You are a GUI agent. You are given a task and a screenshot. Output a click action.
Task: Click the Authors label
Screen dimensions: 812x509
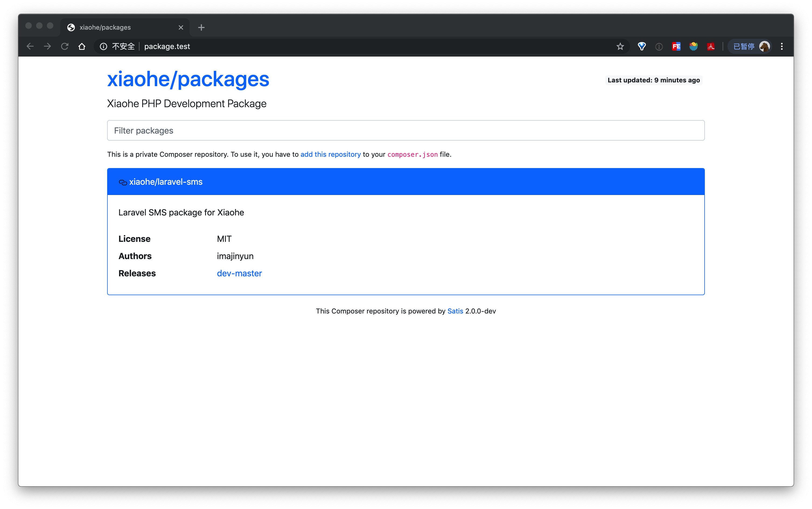(135, 256)
